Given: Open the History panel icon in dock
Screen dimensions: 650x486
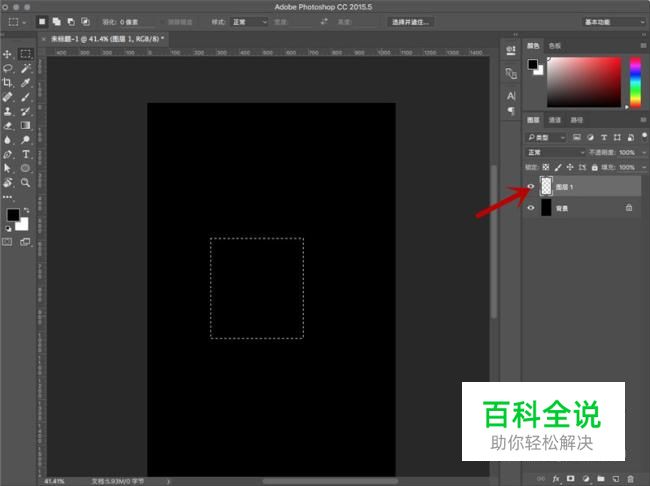Looking at the screenshot, I should (x=511, y=51).
